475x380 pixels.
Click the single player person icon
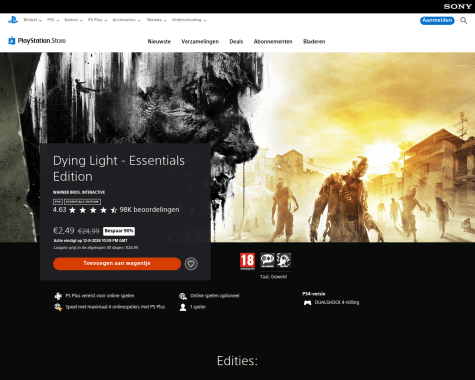183,307
